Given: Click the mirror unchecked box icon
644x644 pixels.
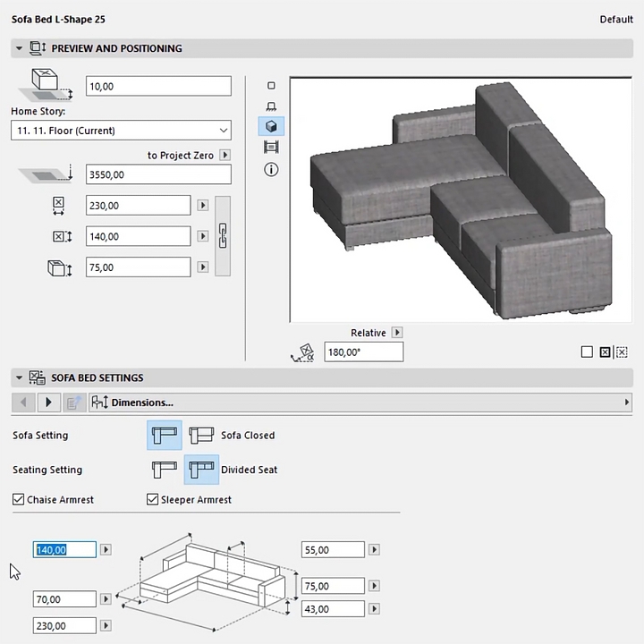Looking at the screenshot, I should 587,352.
